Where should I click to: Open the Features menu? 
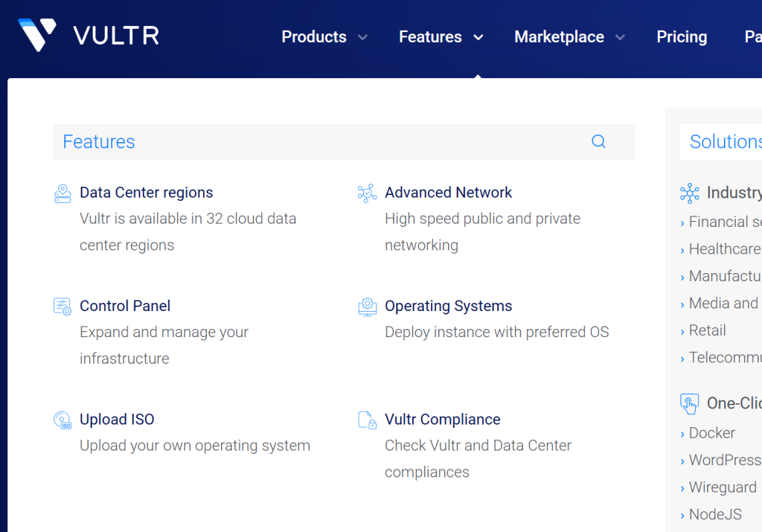[430, 37]
